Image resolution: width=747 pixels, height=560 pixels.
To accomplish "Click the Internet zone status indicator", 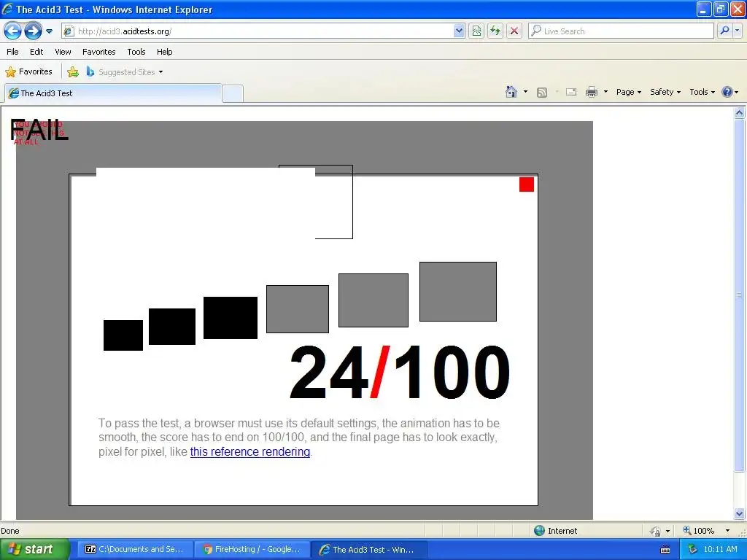I will coord(555,531).
